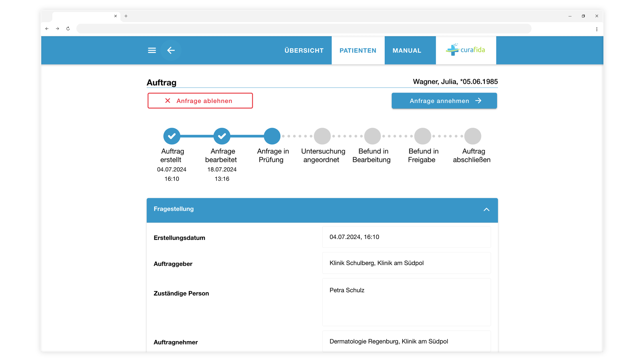Click the back arrow in the blue header
Image resolution: width=644 pixels, height=362 pixels.
tap(171, 50)
